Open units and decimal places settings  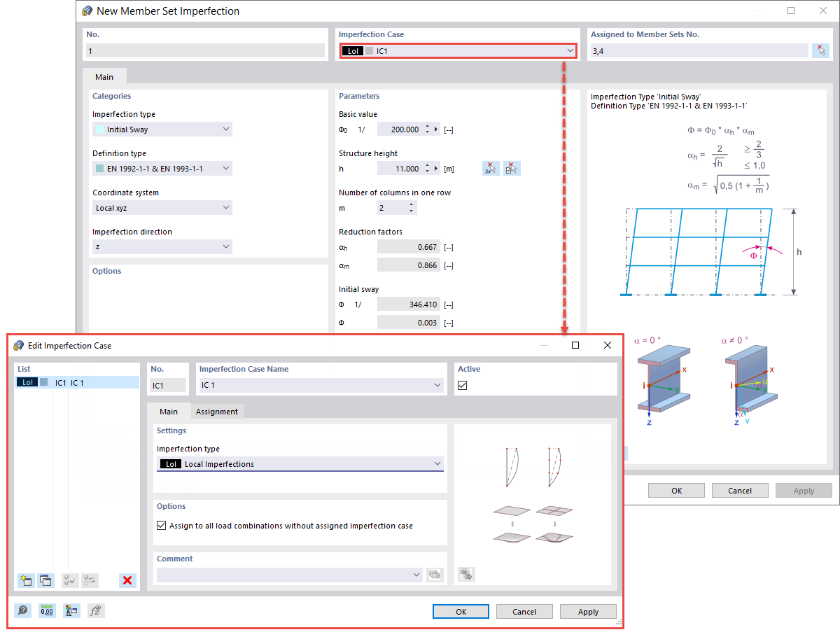47,610
